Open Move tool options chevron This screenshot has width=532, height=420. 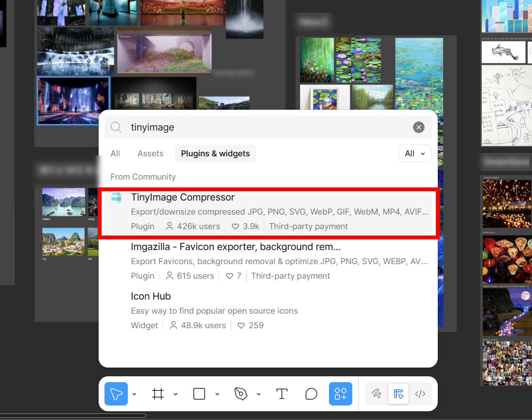135,394
